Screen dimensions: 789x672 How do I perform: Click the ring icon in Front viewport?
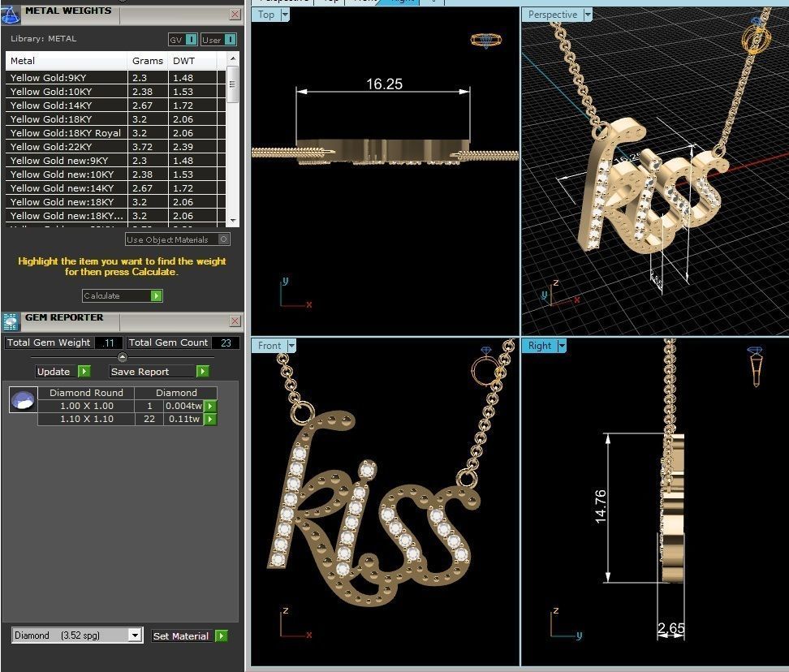pyautogui.click(x=486, y=366)
